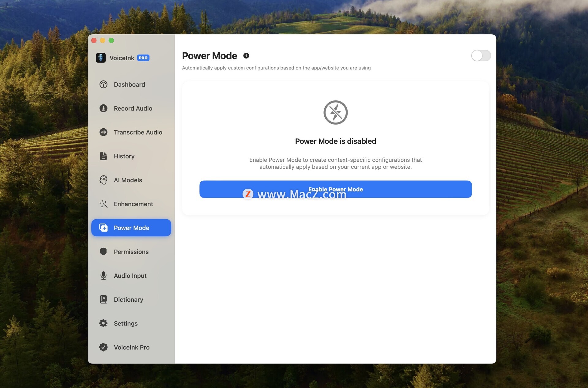The image size is (588, 388).
Task: Click the Transcribe Audio waveform icon
Action: (x=104, y=132)
